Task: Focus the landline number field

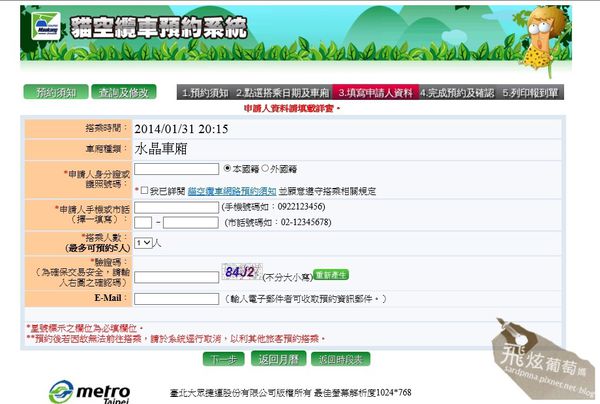Action: click(x=191, y=223)
